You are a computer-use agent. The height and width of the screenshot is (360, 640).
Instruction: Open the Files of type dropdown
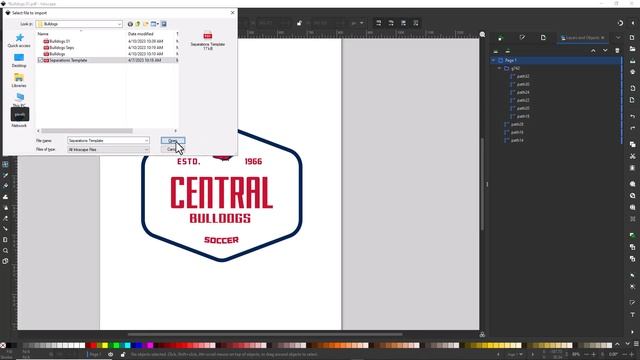[108, 150]
